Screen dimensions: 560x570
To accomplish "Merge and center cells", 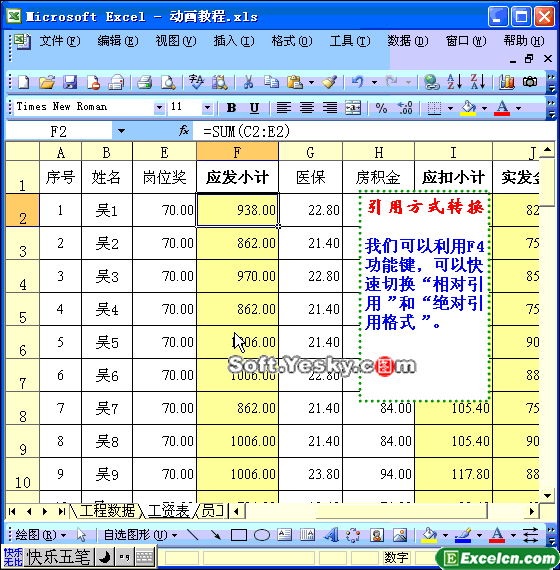I will coord(353,108).
